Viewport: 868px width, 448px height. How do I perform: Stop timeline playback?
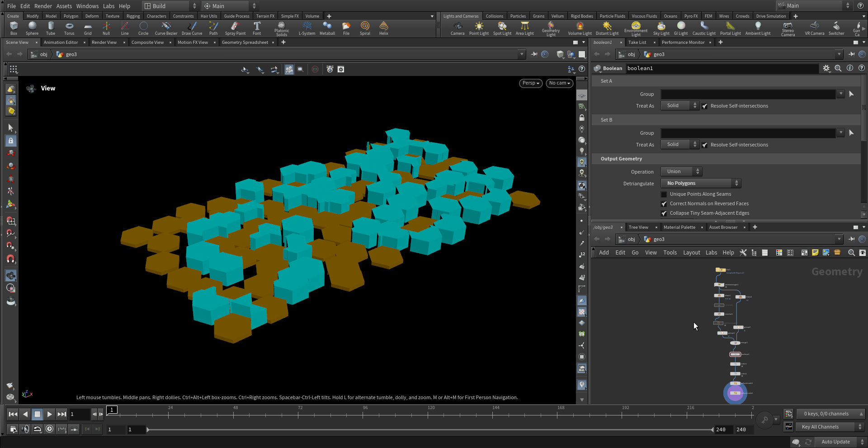(38, 414)
